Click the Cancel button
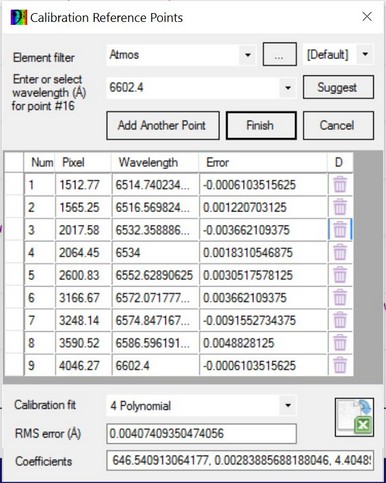Screen dimensions: 386x483 (x=338, y=126)
